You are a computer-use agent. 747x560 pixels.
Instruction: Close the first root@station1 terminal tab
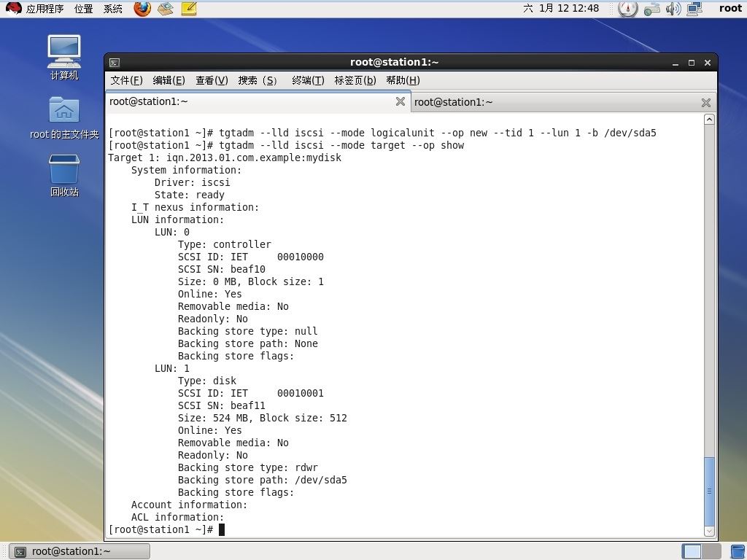(x=400, y=101)
